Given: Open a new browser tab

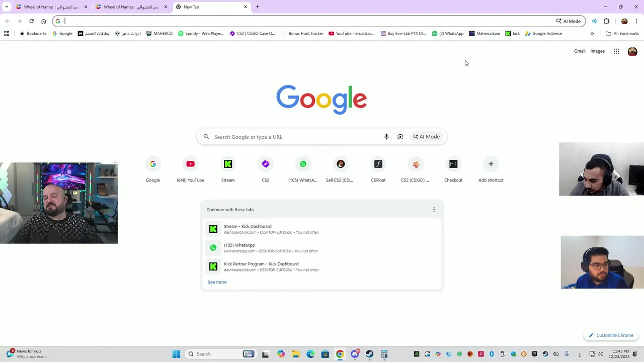Looking at the screenshot, I should pos(258,7).
